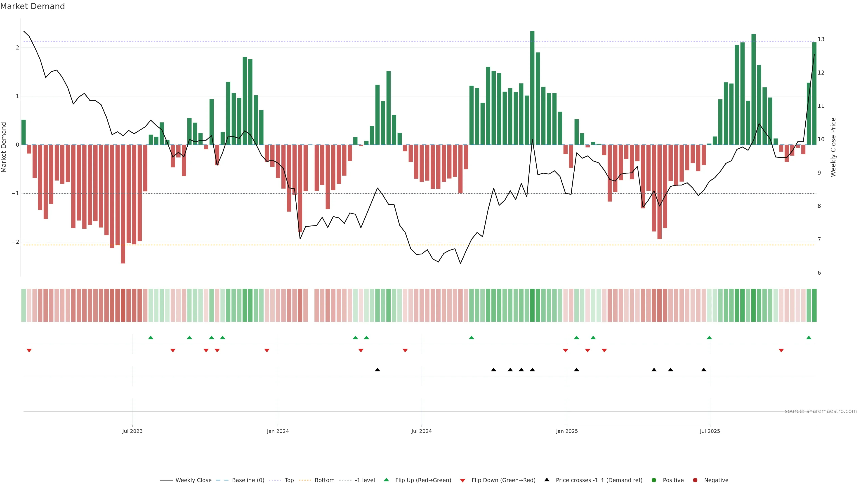Toggle the -1 level legend item

click(365, 480)
